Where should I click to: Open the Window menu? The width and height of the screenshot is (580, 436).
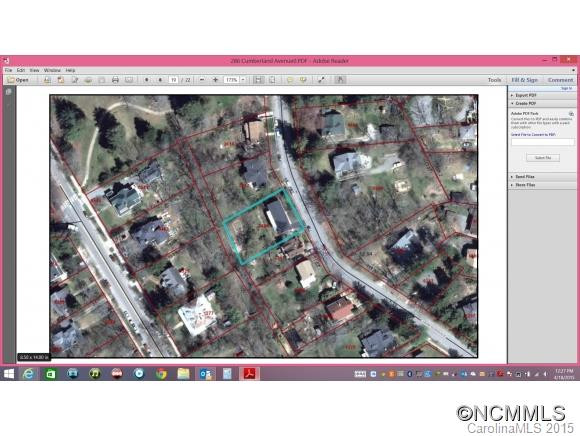[52, 70]
